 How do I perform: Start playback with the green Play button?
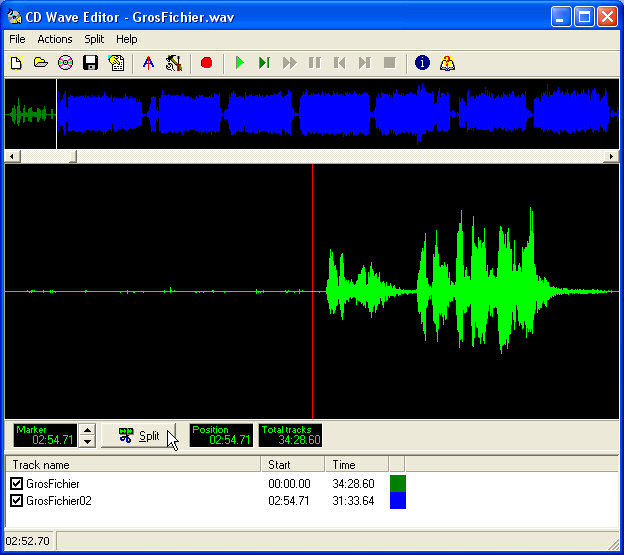[239, 63]
